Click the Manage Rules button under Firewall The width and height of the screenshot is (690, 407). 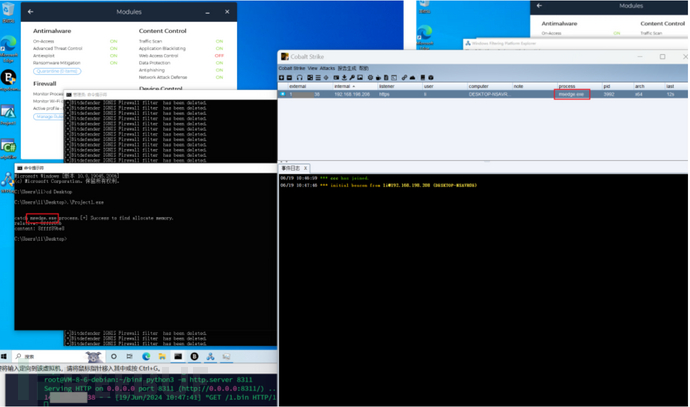[x=48, y=116]
